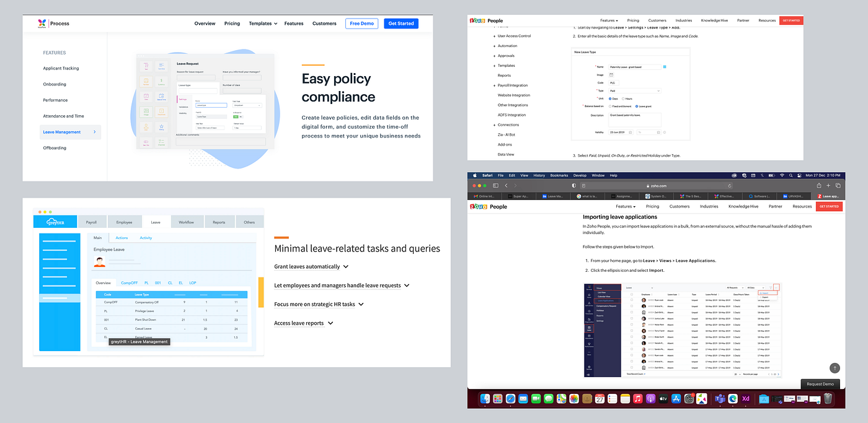Click Kissflow's blue Get Started button
This screenshot has width=868, height=423.
pos(401,24)
